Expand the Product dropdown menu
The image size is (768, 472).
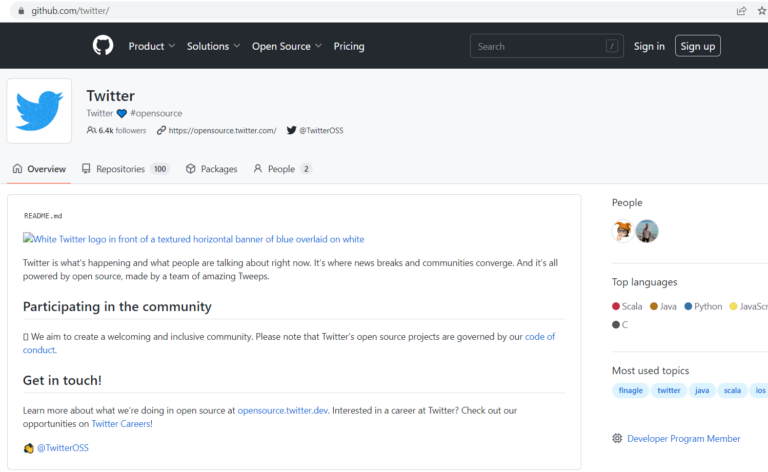point(151,46)
